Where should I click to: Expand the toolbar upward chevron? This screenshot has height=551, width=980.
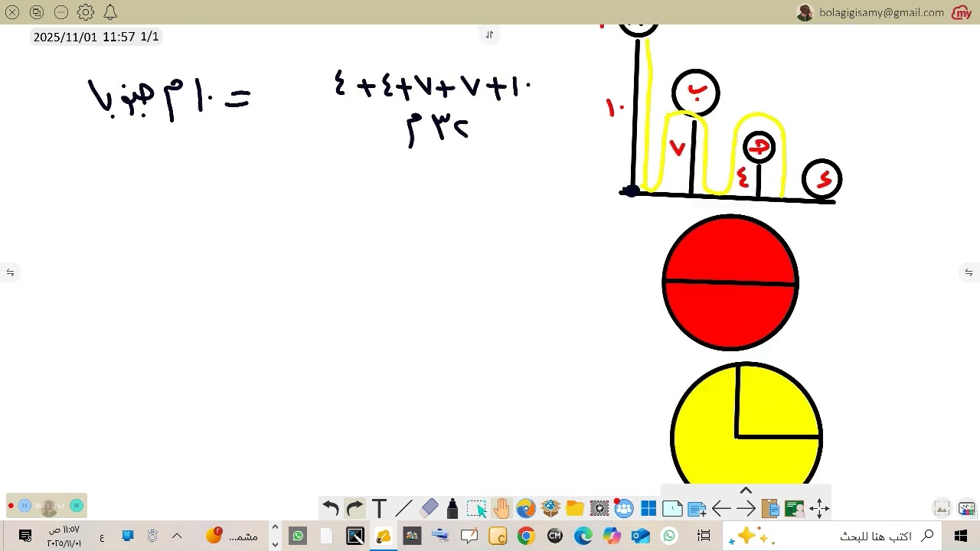746,491
